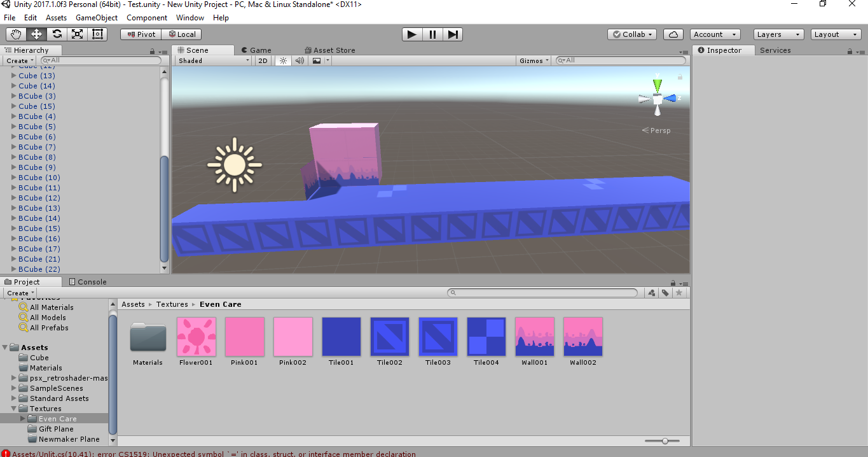
Task: Toggle 2D view mode
Action: pos(263,60)
